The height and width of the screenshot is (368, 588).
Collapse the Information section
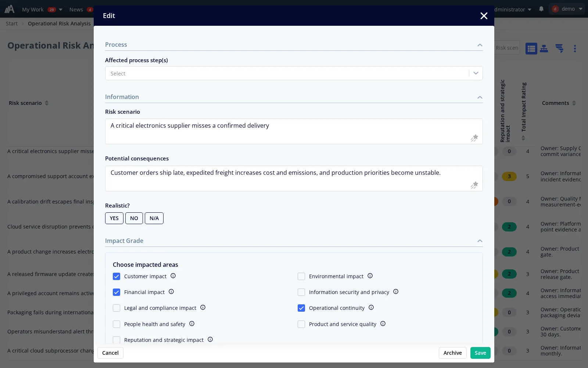point(480,97)
